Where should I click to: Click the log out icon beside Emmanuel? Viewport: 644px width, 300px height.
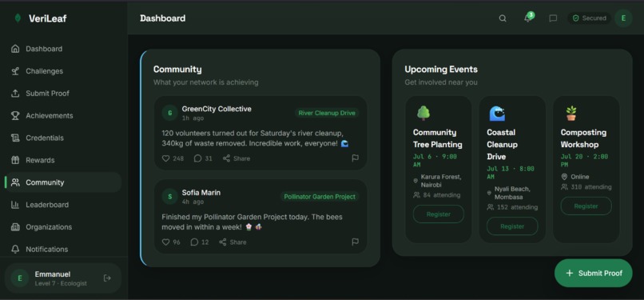click(x=107, y=278)
